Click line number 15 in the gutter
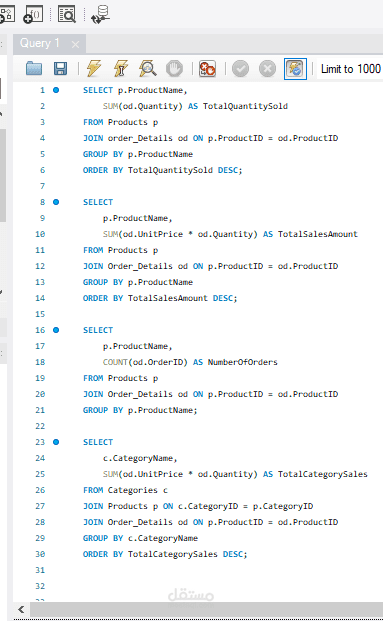Screen dimensions: 383x621 pyautogui.click(x=40, y=314)
